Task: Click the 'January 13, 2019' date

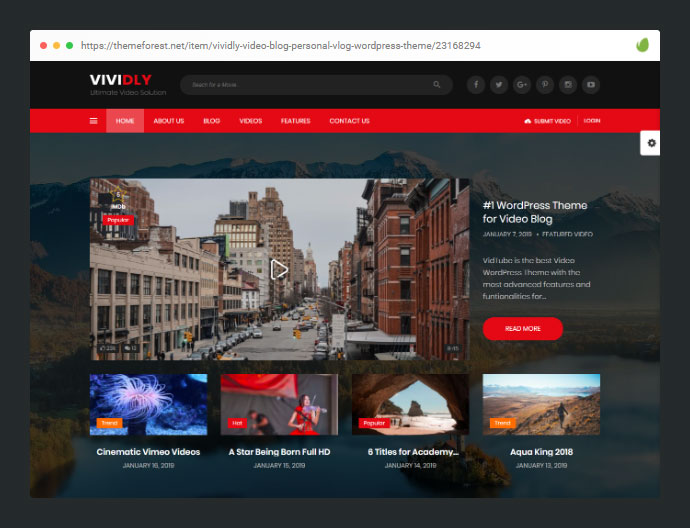Action: tap(541, 466)
